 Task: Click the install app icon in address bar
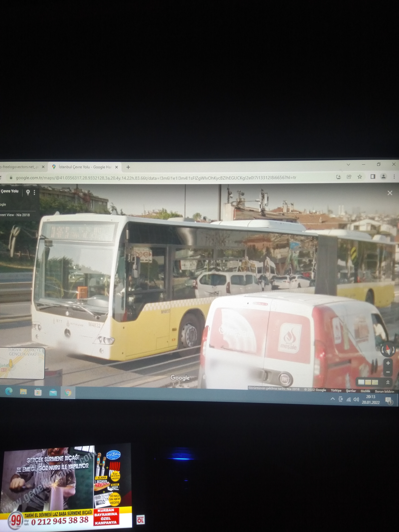[338, 177]
